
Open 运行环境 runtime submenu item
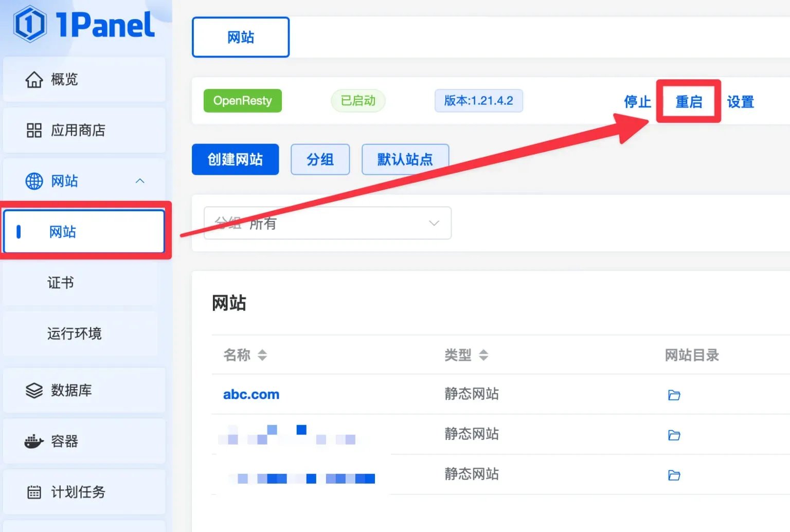coord(80,333)
